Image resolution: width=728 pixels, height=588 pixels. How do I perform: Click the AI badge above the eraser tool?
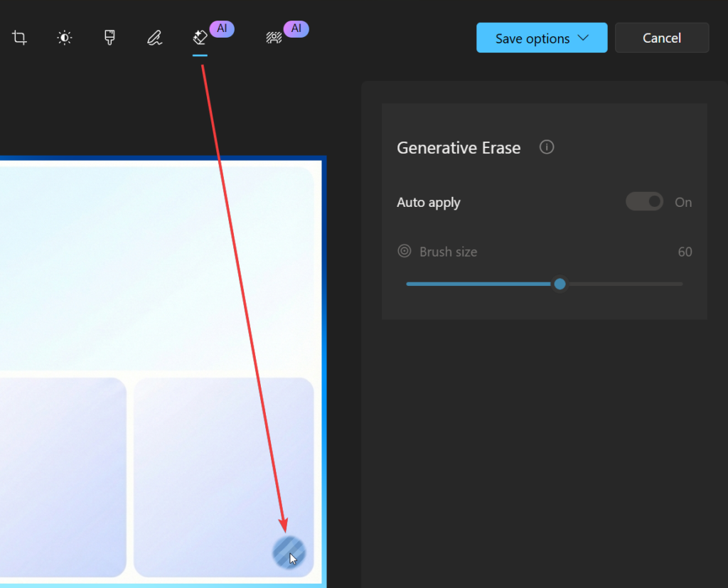tap(222, 28)
